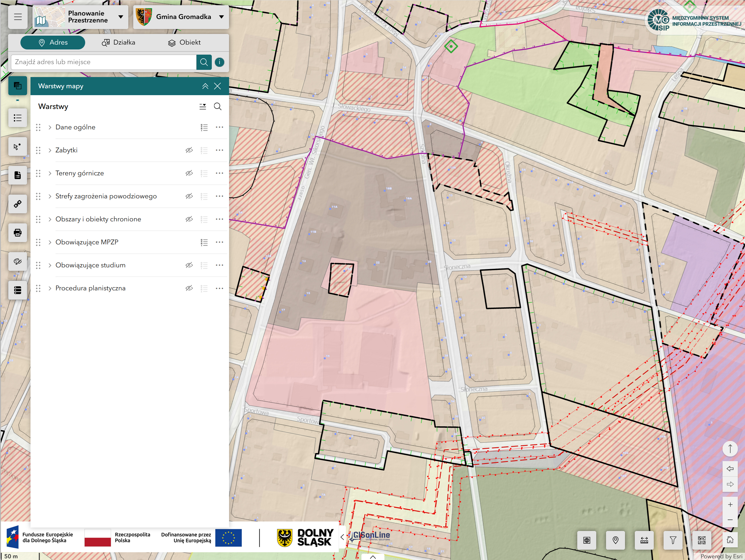Open the hamburger menu at top left

point(18,17)
